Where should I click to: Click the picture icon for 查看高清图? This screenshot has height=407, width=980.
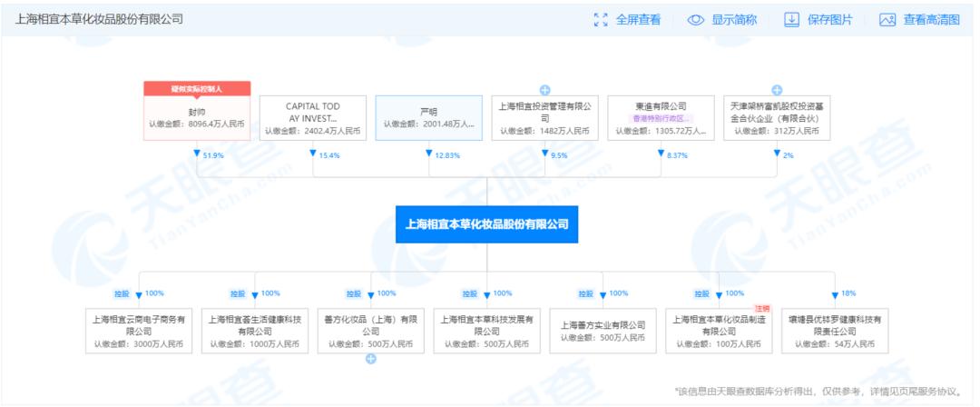coord(887,19)
